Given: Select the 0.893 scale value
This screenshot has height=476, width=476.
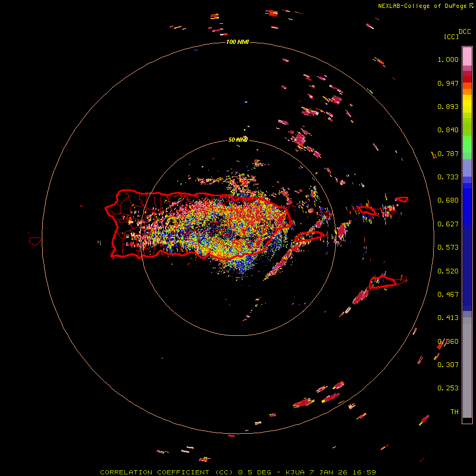Looking at the screenshot, I should pyautogui.click(x=448, y=106).
